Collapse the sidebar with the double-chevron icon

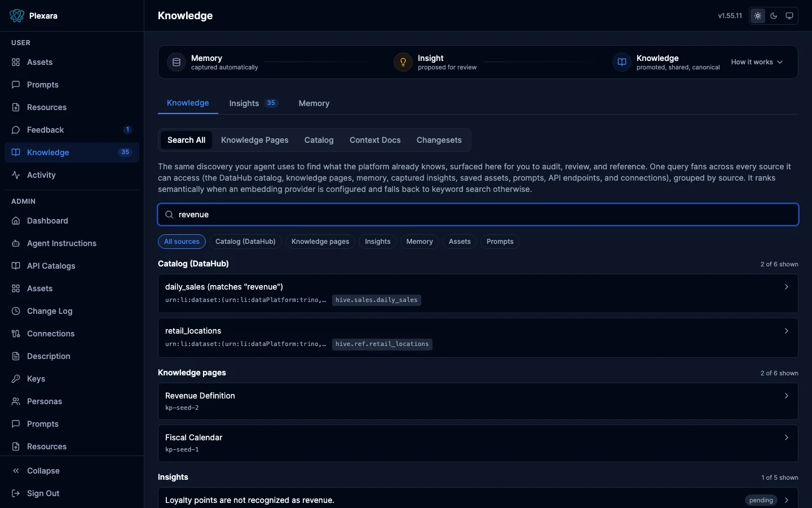click(x=16, y=471)
